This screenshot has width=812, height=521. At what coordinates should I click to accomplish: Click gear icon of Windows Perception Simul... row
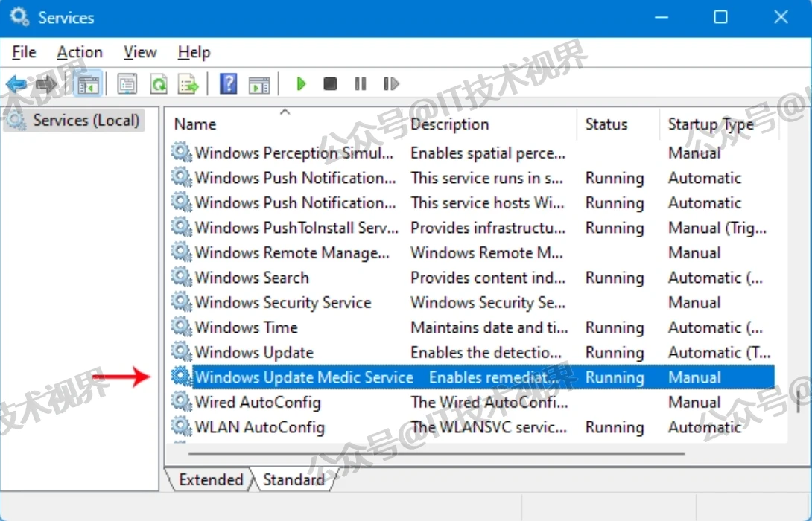pyautogui.click(x=181, y=153)
